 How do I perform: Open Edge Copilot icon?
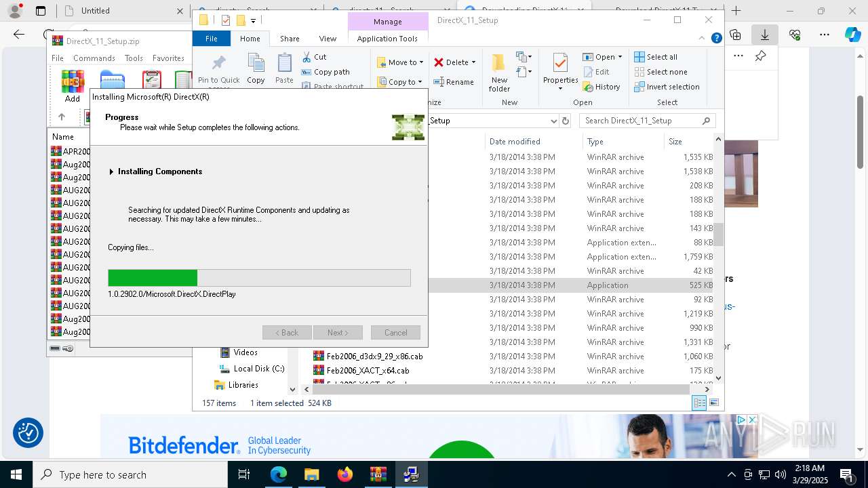852,35
